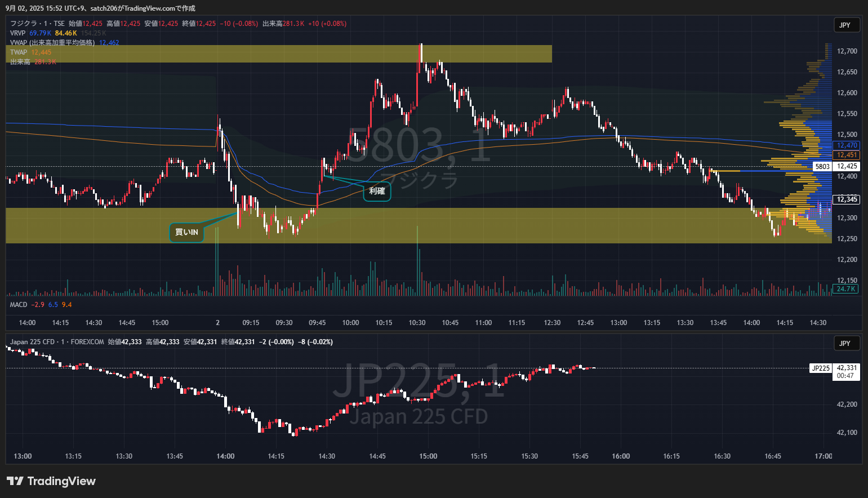Click the TradingView logo
Image resolution: width=868 pixels, height=498 pixels.
[51, 481]
